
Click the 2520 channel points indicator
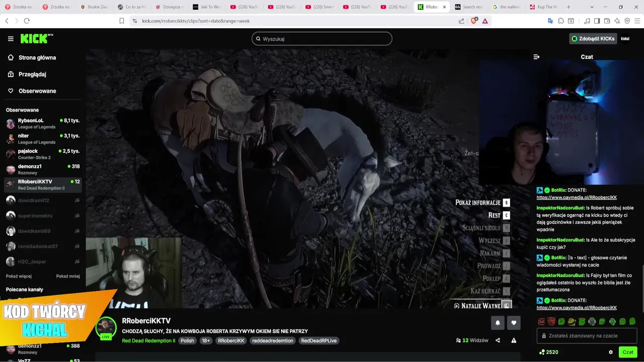tap(548, 352)
